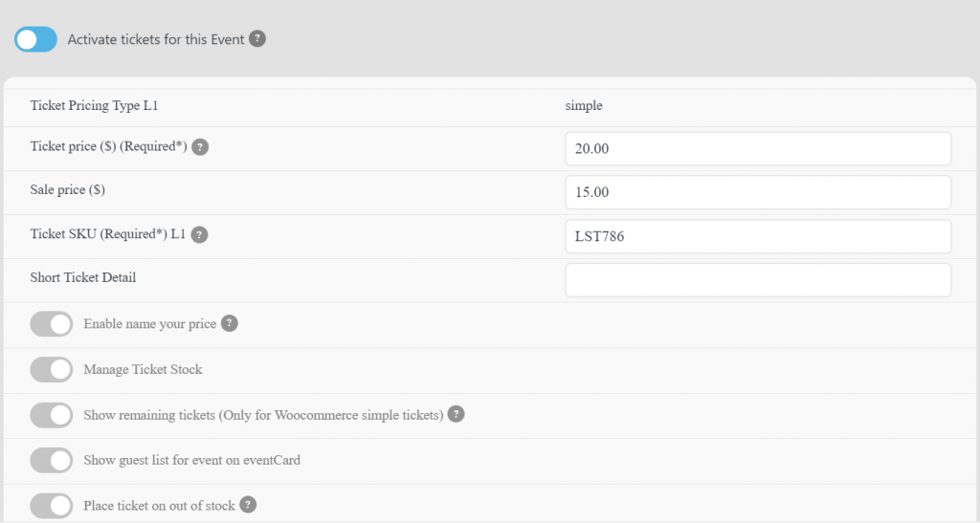Click help icon next to Place ticket on out of stock
980x523 pixels.
point(248,505)
